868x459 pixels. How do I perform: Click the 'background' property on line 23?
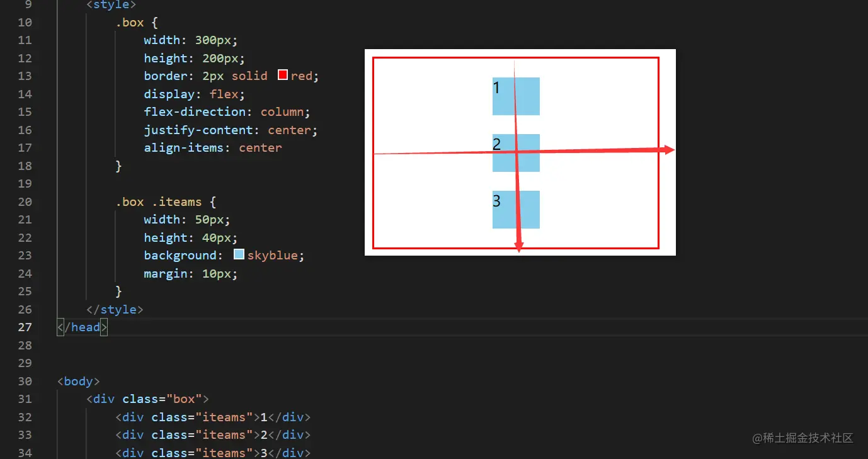[x=180, y=255]
